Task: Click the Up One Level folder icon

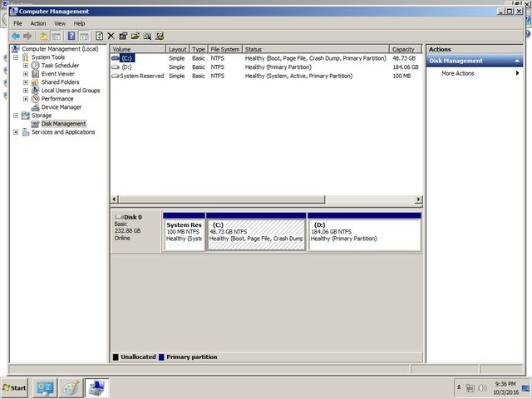Action: [43, 37]
